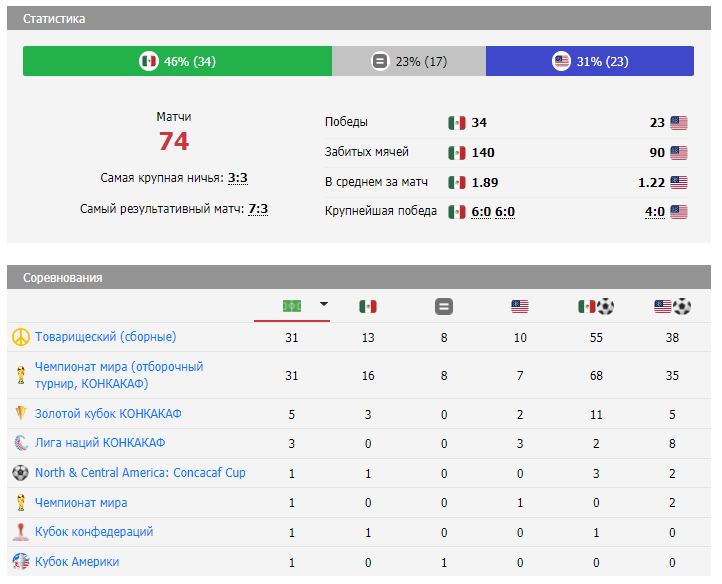Click USA's 4:0 biggest victory score
The height and width of the screenshot is (584, 722).
point(655,212)
